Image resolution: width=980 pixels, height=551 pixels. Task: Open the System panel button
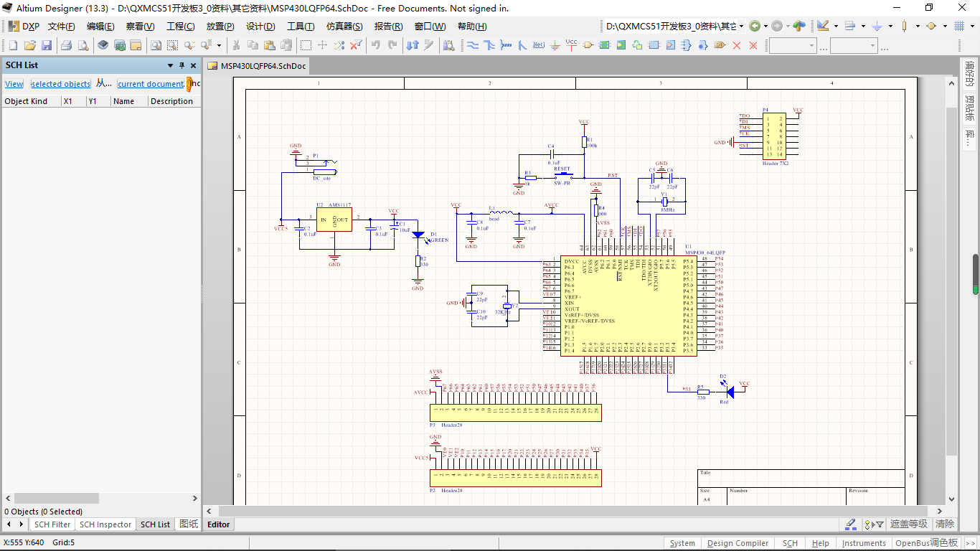[x=682, y=543]
